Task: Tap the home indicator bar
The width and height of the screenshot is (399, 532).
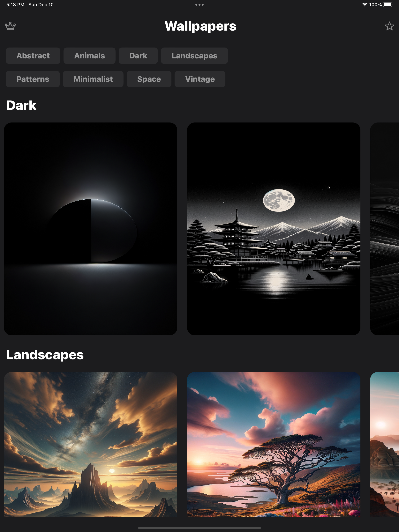Action: (x=199, y=528)
